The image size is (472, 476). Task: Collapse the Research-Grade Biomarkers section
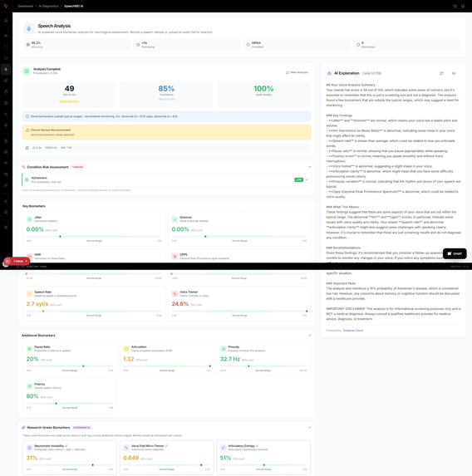[309, 428]
